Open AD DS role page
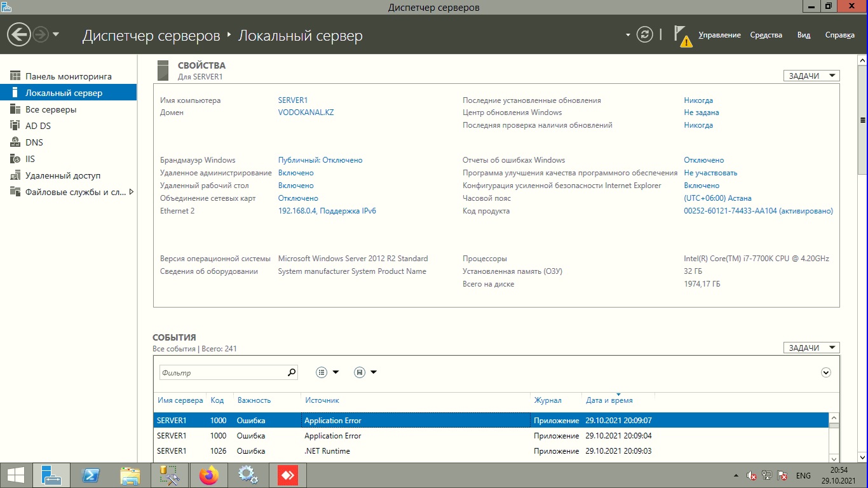This screenshot has height=488, width=868. (68, 126)
